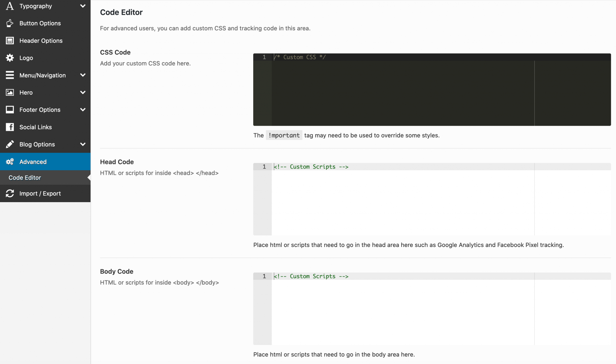Open Blog Options via the pencil icon
The image size is (616, 364).
pos(10,144)
